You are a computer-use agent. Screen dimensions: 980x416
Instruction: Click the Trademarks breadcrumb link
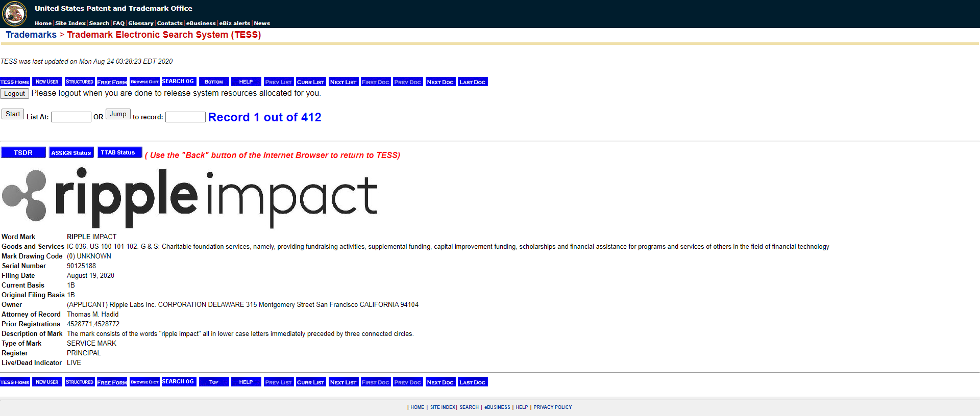tap(31, 35)
